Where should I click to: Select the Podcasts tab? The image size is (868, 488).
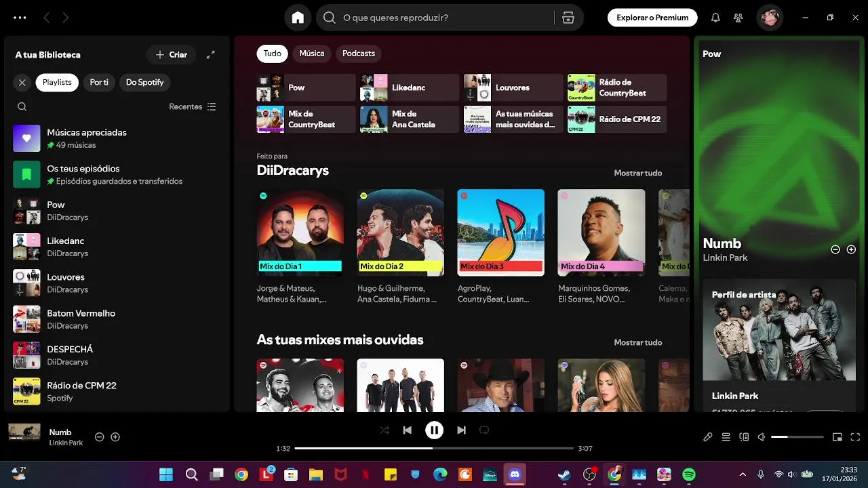click(x=359, y=54)
